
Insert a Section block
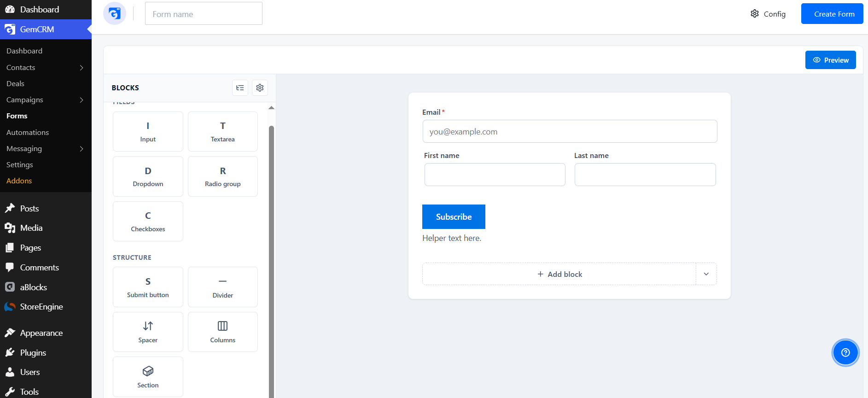[x=148, y=377]
